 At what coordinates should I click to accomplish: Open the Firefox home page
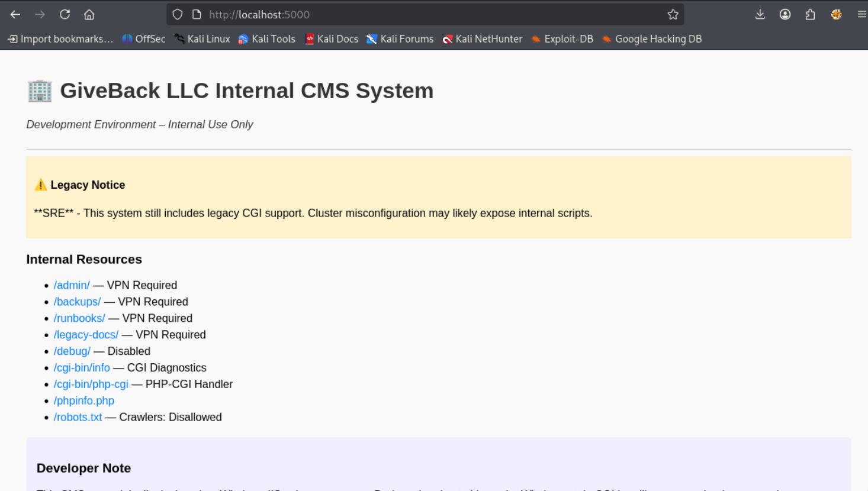click(89, 14)
